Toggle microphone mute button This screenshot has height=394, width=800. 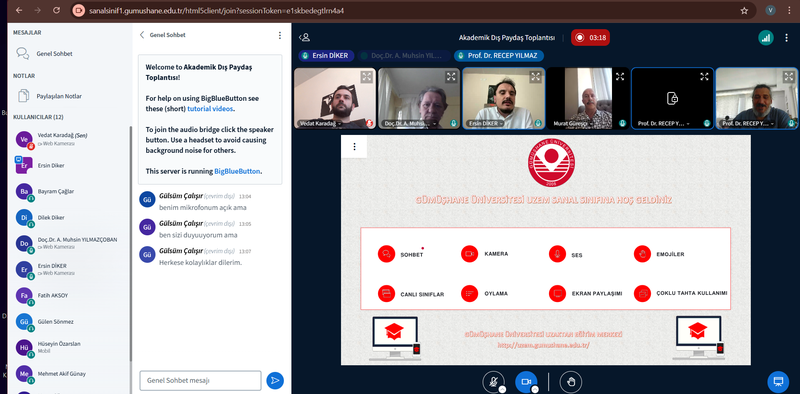point(493,382)
